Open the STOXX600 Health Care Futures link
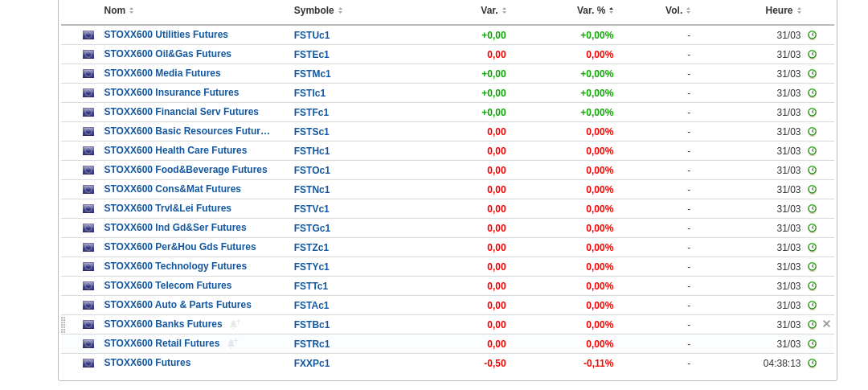This screenshot has height=390, width=868. click(x=175, y=150)
